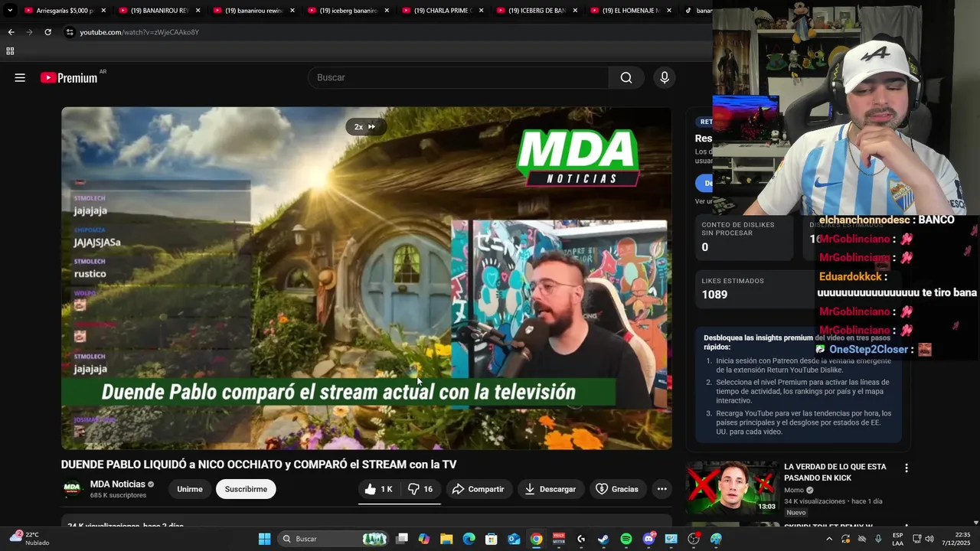Close the Arriesgarías $5,000 tab
The image size is (980, 551).
[103, 11]
